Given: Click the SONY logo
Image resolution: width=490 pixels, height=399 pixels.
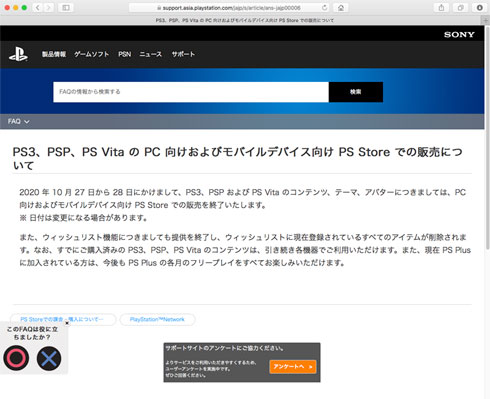Looking at the screenshot, I should click(459, 35).
